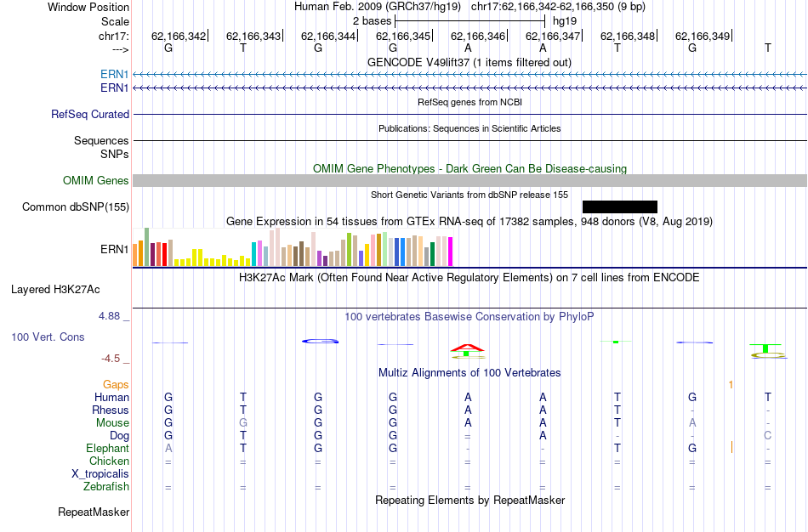Click the Chicken species label
The width and height of the screenshot is (808, 532).
(109, 461)
